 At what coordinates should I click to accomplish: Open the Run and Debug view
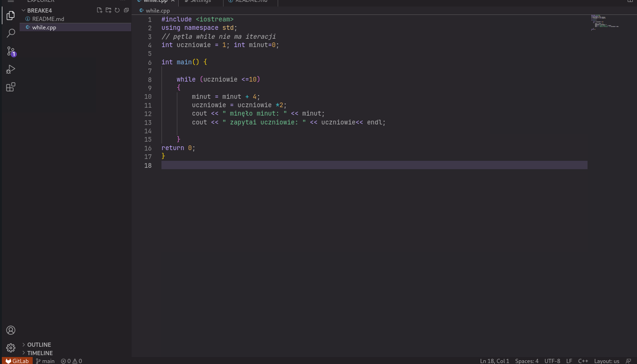tap(11, 69)
